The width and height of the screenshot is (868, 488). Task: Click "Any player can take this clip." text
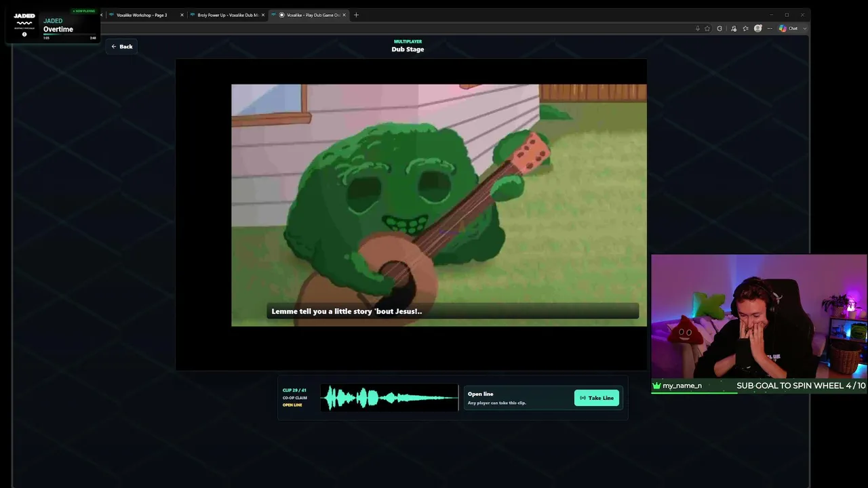point(497,403)
